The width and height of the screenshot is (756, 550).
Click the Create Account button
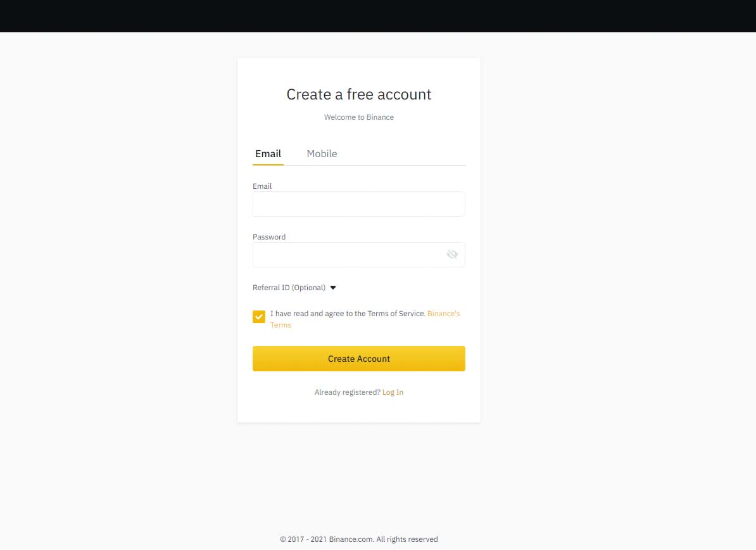pos(359,359)
